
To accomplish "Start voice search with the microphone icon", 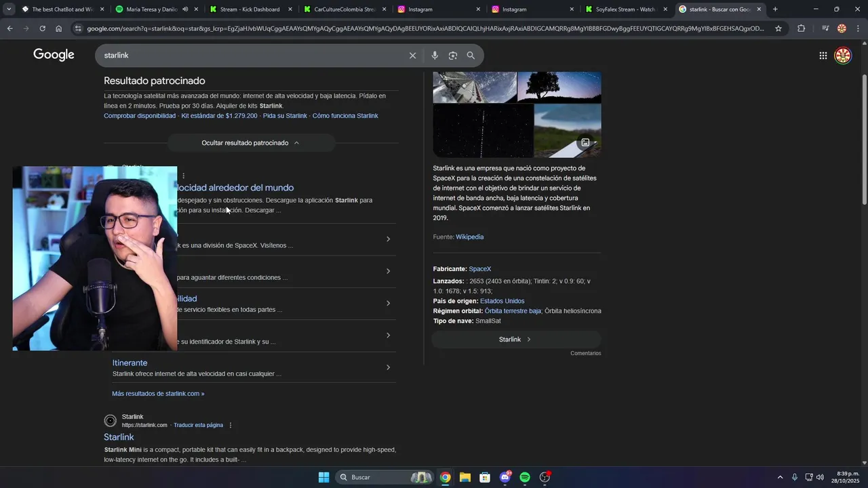I will tap(435, 56).
